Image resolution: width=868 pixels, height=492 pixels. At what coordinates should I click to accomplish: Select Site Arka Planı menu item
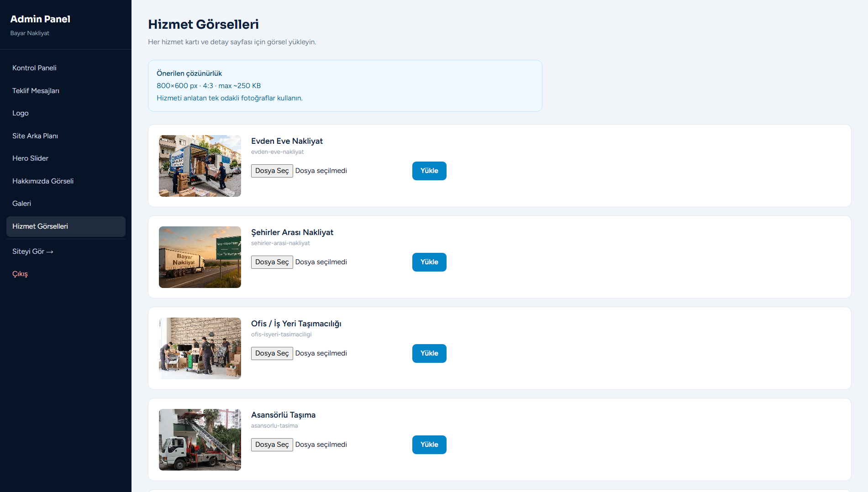pyautogui.click(x=66, y=136)
